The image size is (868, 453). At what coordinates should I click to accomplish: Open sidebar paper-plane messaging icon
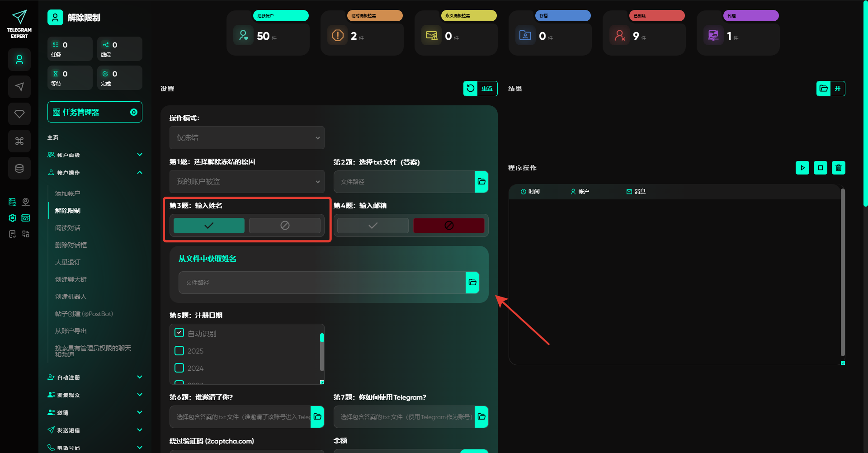(x=19, y=87)
